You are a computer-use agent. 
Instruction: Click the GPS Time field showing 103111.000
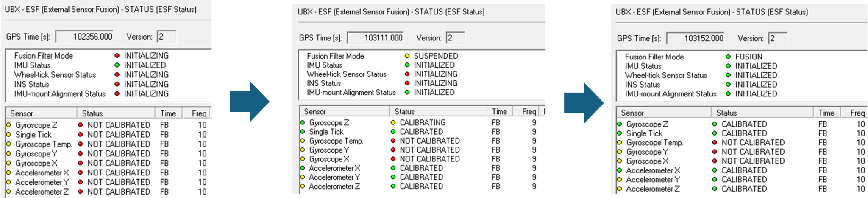pyautogui.click(x=376, y=38)
